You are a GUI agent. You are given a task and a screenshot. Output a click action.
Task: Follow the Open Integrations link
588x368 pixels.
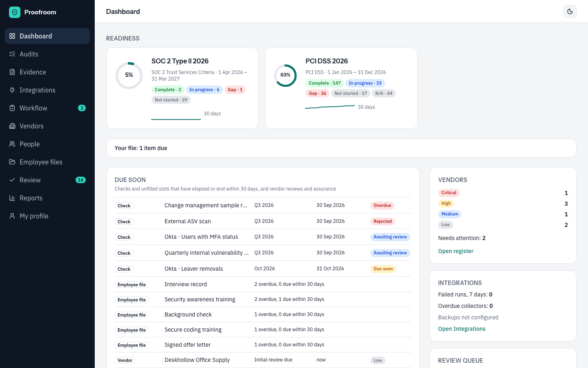[462, 329]
